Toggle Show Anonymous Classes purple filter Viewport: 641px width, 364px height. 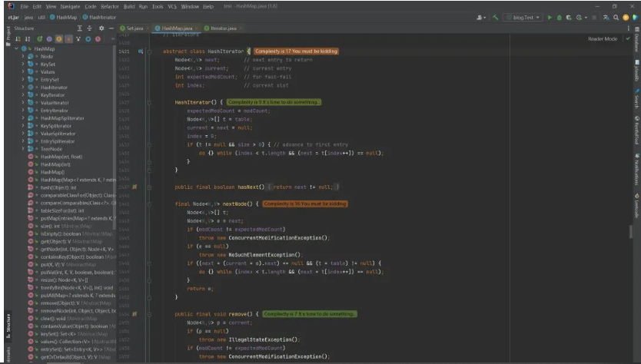49,39
